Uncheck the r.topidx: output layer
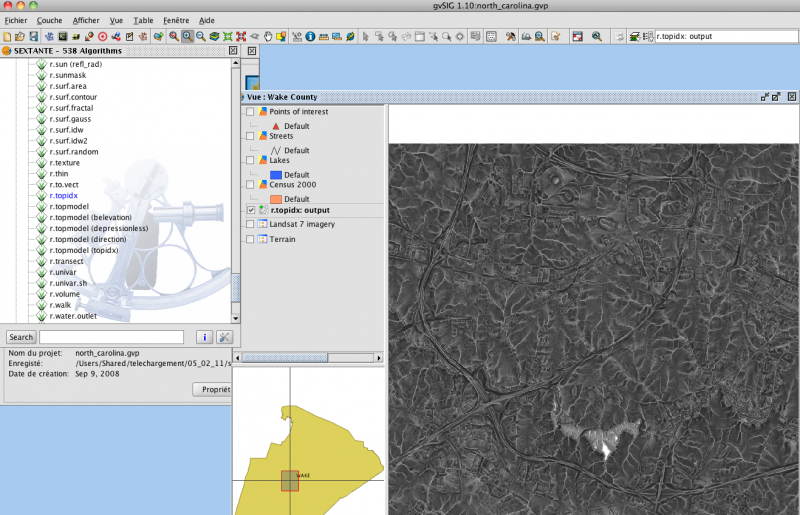 (250, 210)
